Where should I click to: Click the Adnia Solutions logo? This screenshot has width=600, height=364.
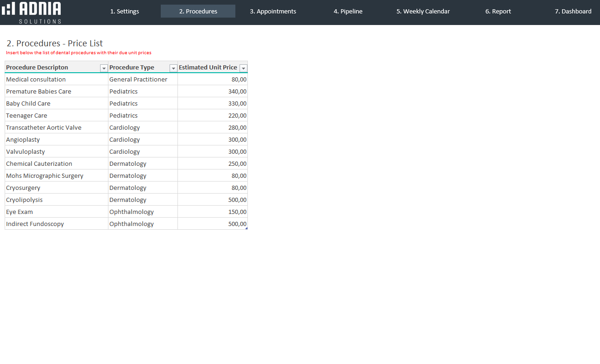[31, 12]
